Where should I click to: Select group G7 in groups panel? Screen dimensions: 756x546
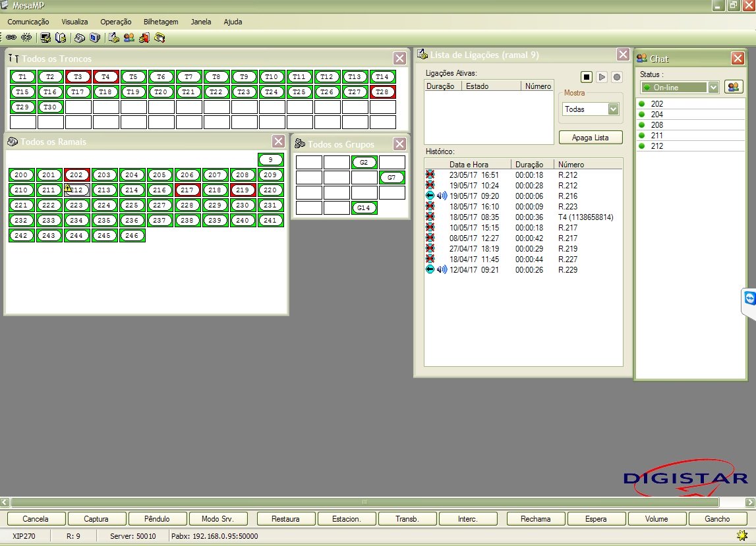[392, 177]
